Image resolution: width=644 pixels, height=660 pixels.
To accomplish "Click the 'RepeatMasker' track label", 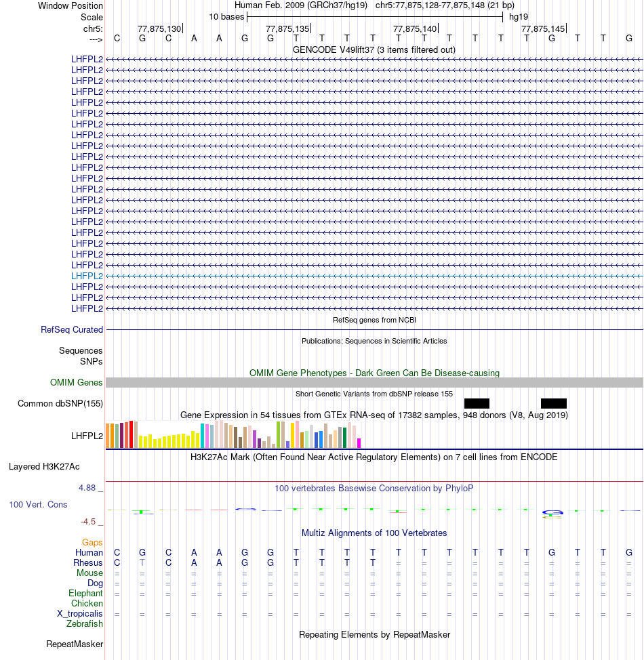I will pyautogui.click(x=75, y=644).
